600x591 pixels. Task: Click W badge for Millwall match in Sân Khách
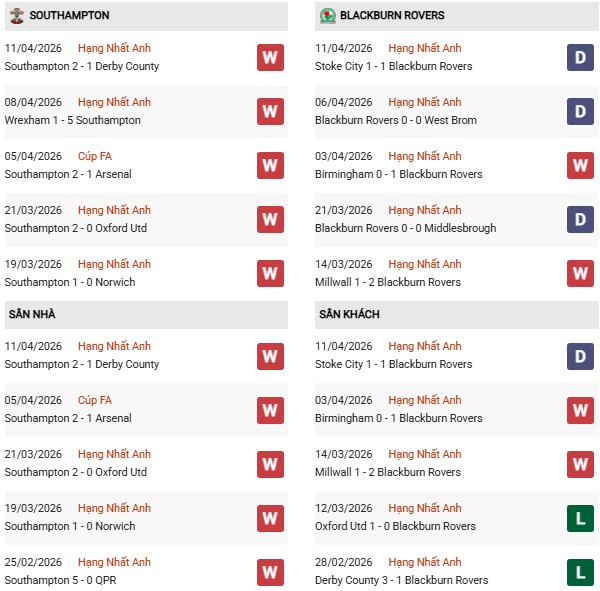(x=580, y=463)
